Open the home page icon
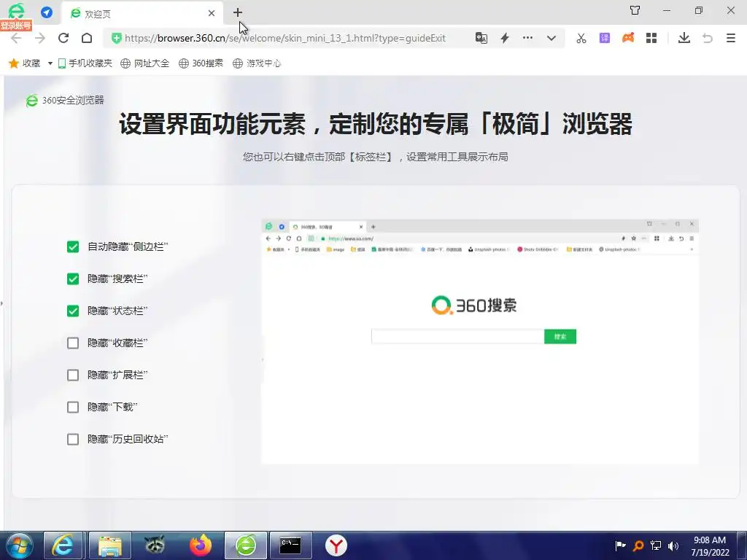This screenshot has width=747, height=560. pos(87,38)
